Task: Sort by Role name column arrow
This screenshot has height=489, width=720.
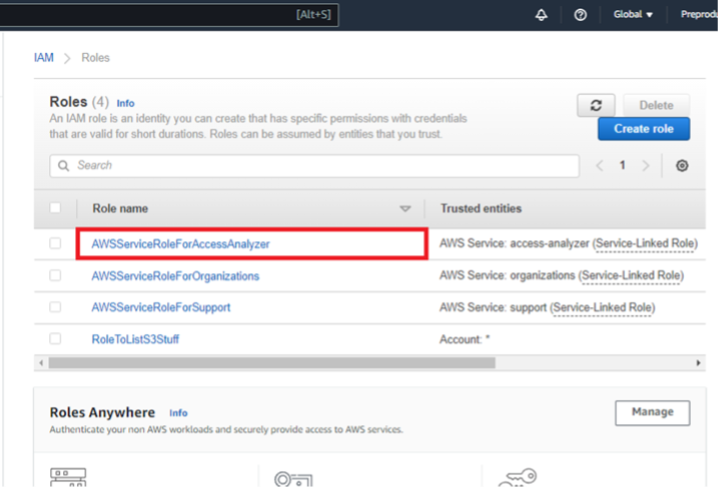Action: (405, 209)
